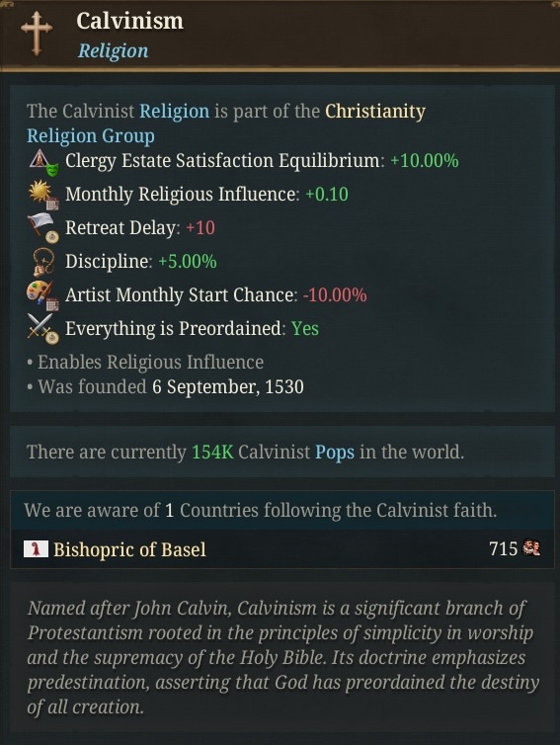Click the Retreat Delay white flag icon

tap(43, 228)
